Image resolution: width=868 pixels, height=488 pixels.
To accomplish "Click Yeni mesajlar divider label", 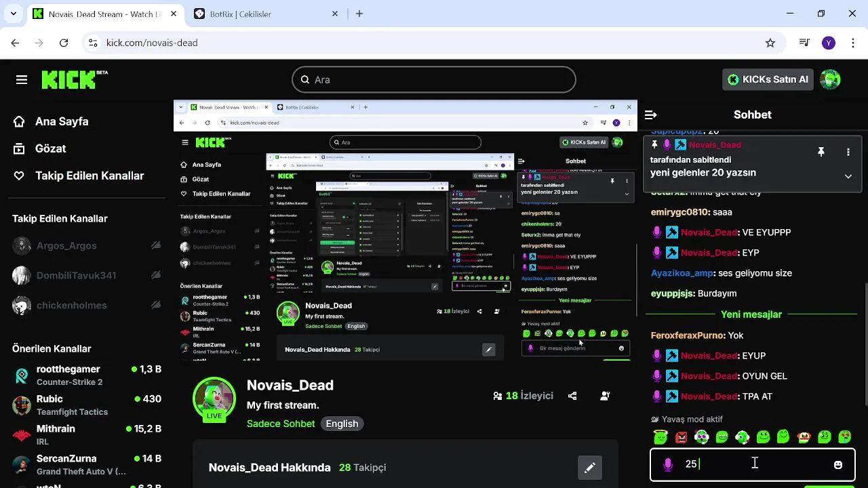I will 751,314.
